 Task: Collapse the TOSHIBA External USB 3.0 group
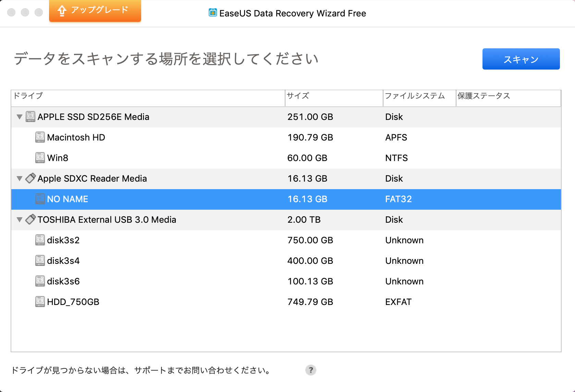click(20, 220)
